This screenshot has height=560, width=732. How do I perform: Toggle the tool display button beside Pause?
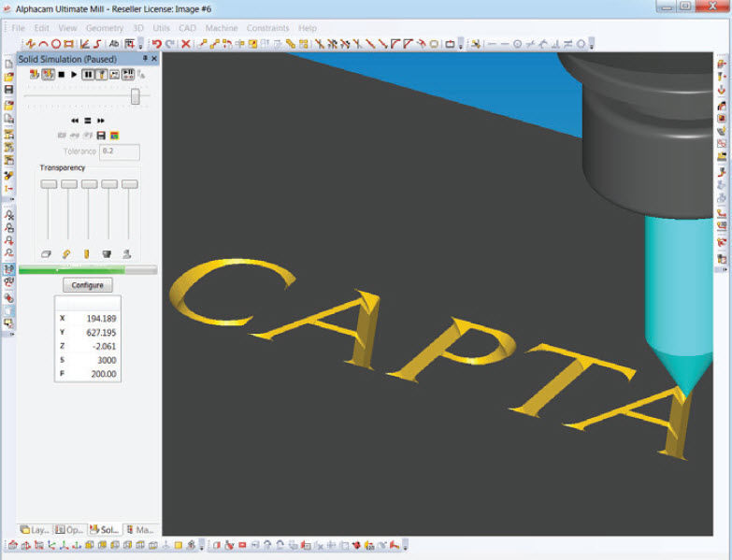pos(101,74)
